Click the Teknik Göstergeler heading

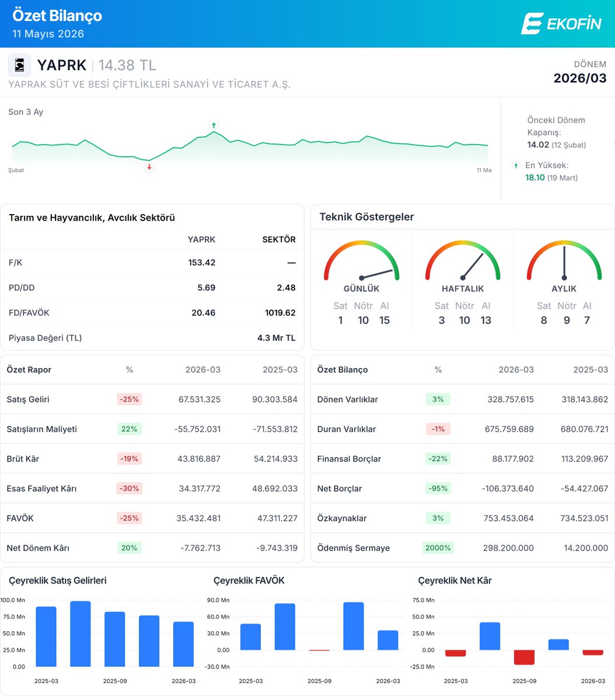(x=366, y=217)
